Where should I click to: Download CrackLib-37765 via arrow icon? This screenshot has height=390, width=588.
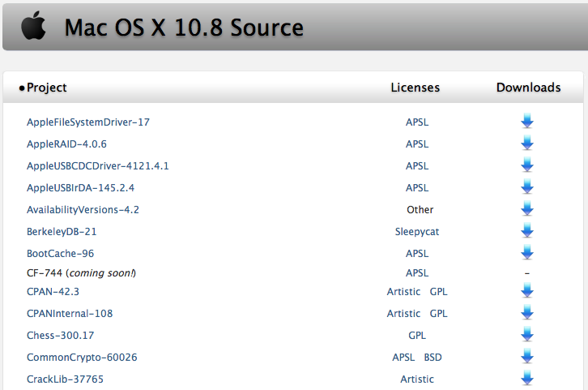[527, 378]
